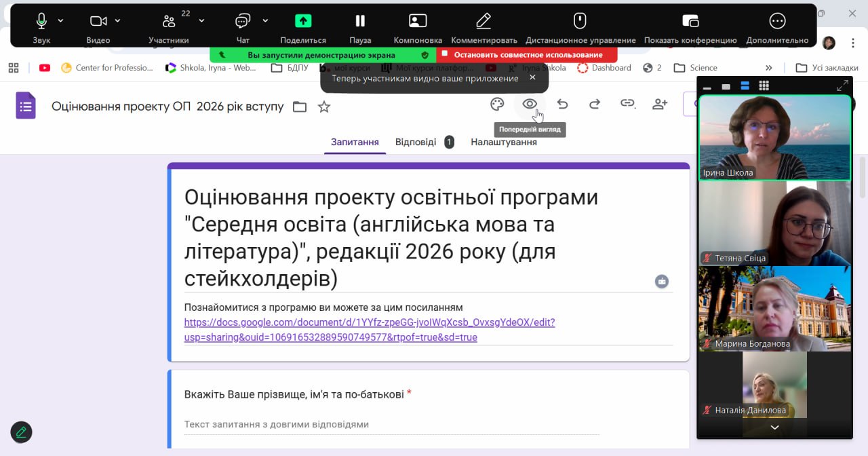Viewport: 868px width, 456px height.
Task: Expand the video options arrow next to Видео
Action: tap(117, 20)
